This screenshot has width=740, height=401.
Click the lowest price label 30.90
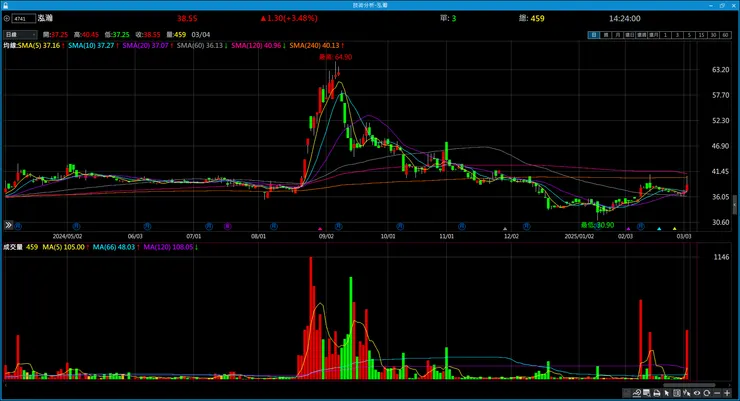click(597, 225)
